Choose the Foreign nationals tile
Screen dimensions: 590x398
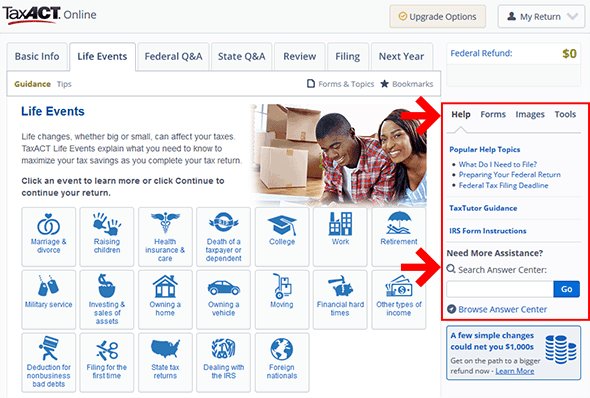[282, 362]
